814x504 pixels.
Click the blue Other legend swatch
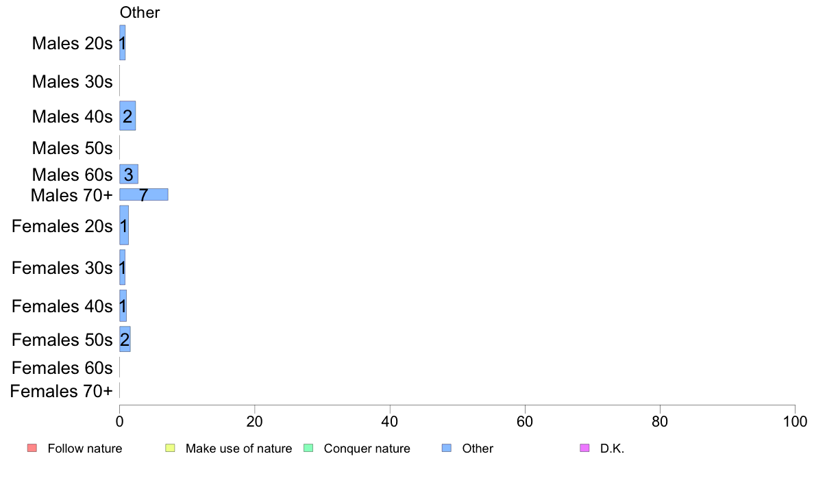coord(447,448)
